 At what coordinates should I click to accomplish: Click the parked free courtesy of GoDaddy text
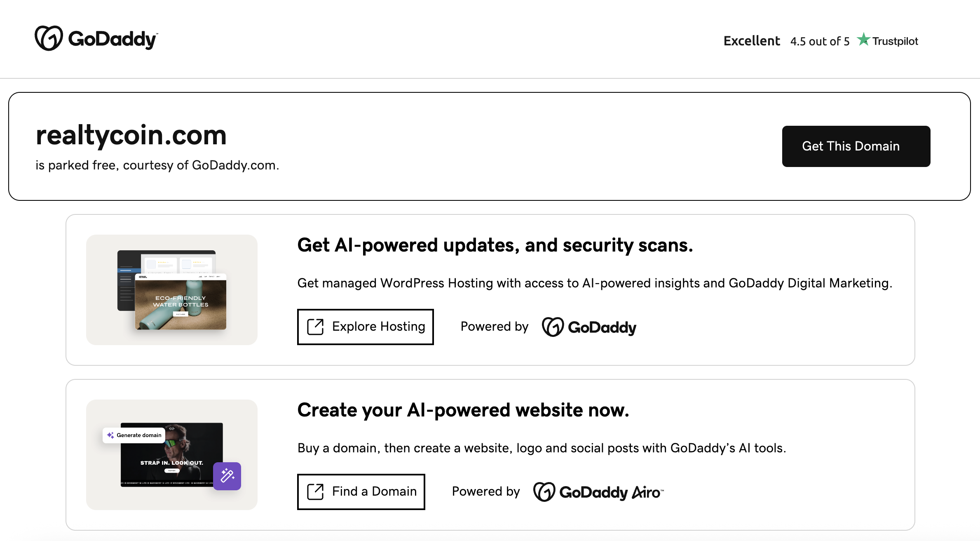coord(157,165)
